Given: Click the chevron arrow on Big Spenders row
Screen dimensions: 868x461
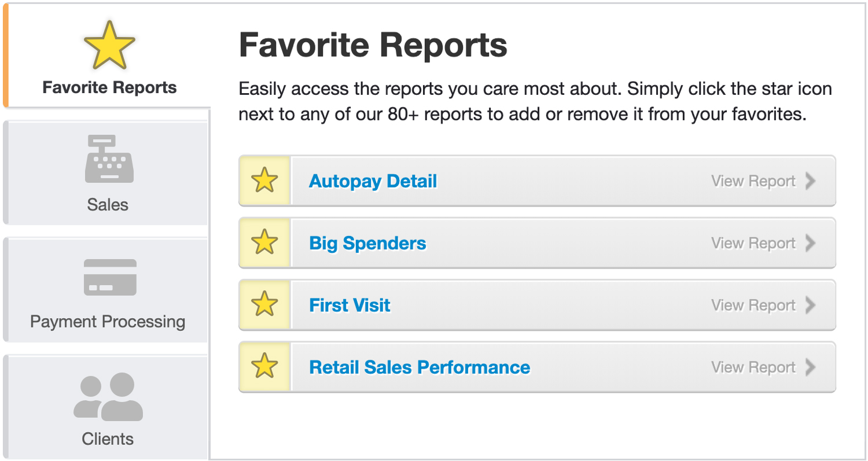Looking at the screenshot, I should [811, 243].
